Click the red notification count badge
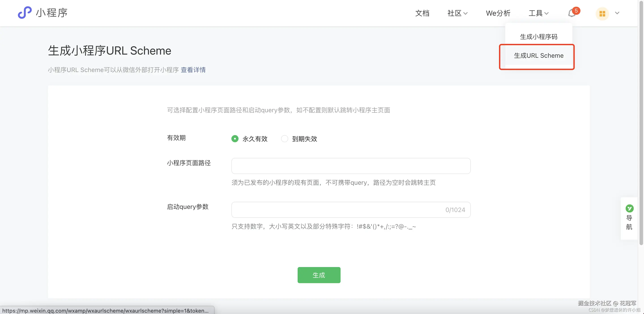 [x=576, y=11]
